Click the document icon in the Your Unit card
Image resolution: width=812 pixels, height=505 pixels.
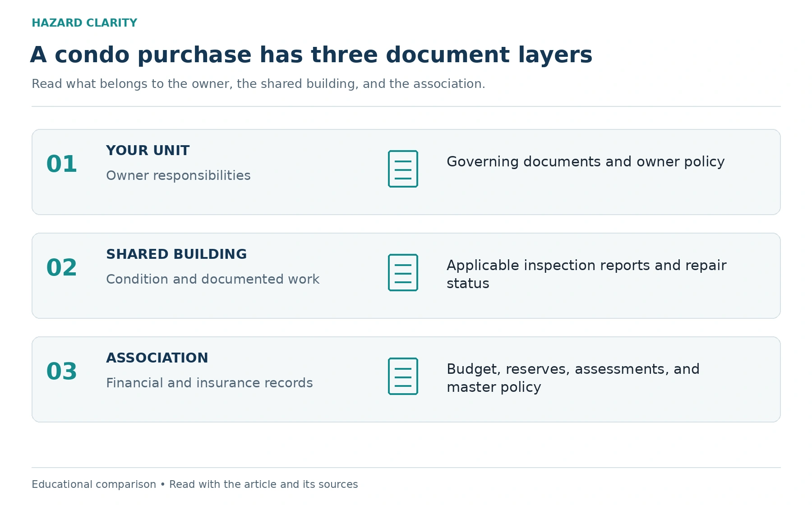click(x=403, y=169)
